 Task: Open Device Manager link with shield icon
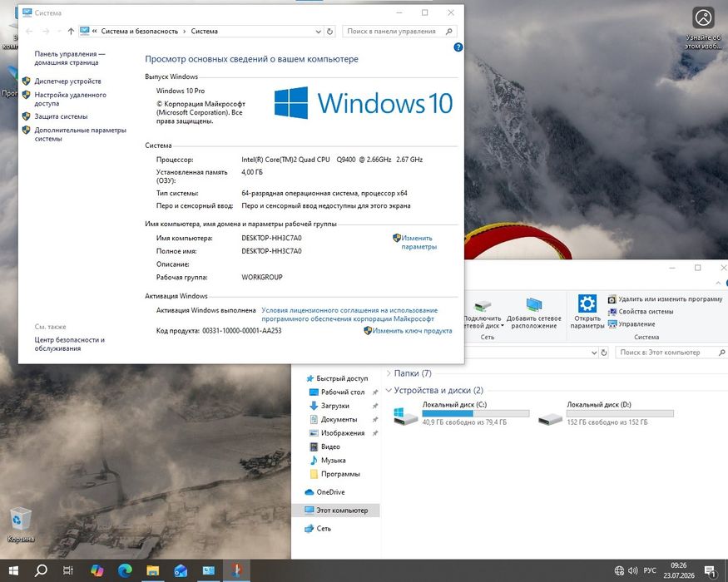click(67, 81)
